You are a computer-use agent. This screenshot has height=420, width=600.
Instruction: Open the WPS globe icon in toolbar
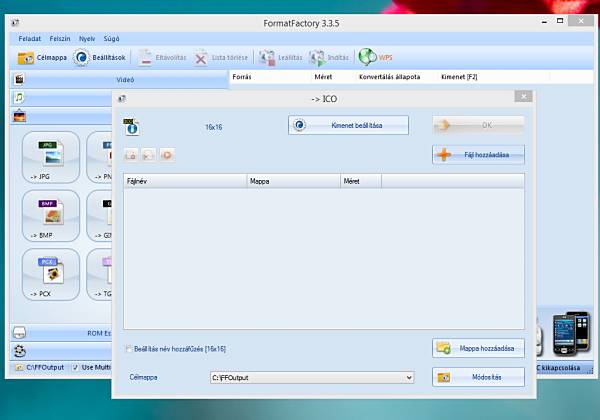coord(368,57)
